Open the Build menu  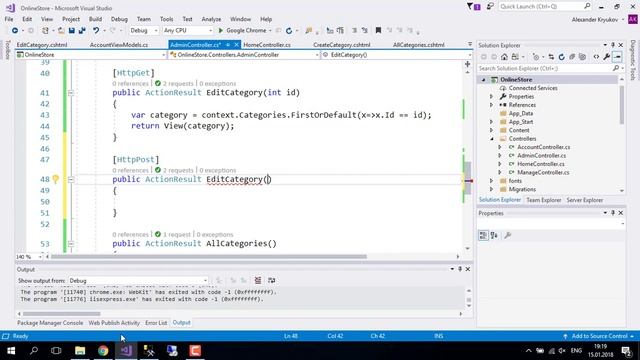click(x=95, y=19)
